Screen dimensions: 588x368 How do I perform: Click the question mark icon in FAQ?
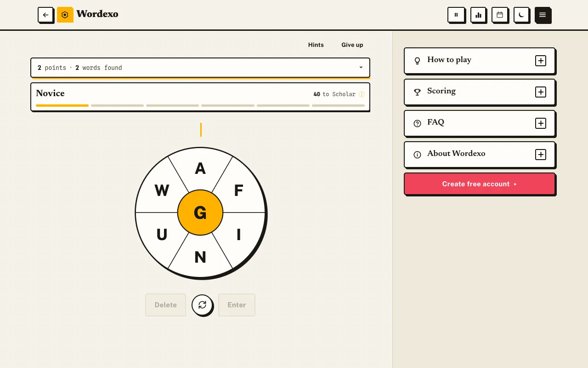pos(417,123)
